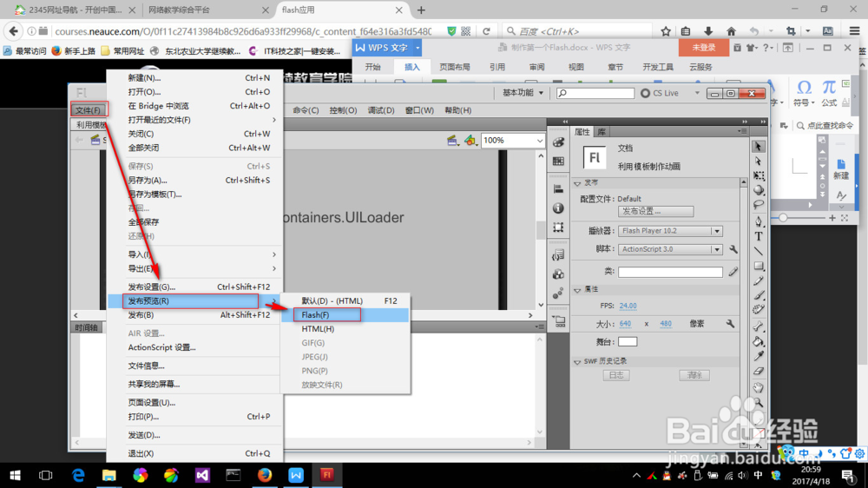Open the Motion Presets panel icon
Screen dimensions: 868x488
pyautogui.click(x=558, y=293)
